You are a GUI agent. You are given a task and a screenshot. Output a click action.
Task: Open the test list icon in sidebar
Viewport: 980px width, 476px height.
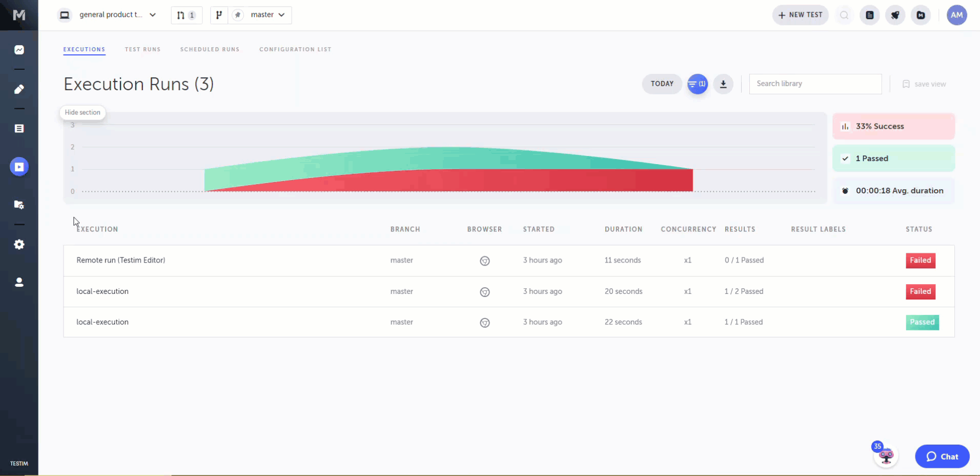click(19, 128)
